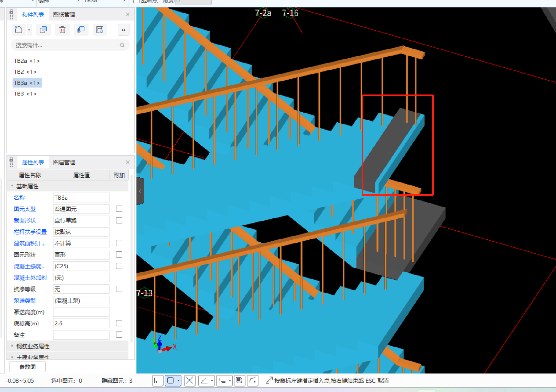The height and width of the screenshot is (392, 556).
Task: Toggle 备注 additional checkbox
Action: coord(119,335)
